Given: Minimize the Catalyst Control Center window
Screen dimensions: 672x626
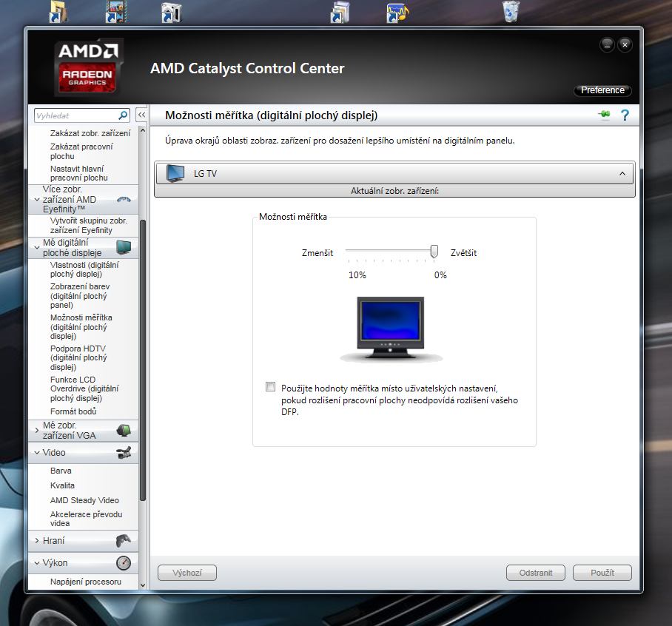Looking at the screenshot, I should click(x=607, y=44).
